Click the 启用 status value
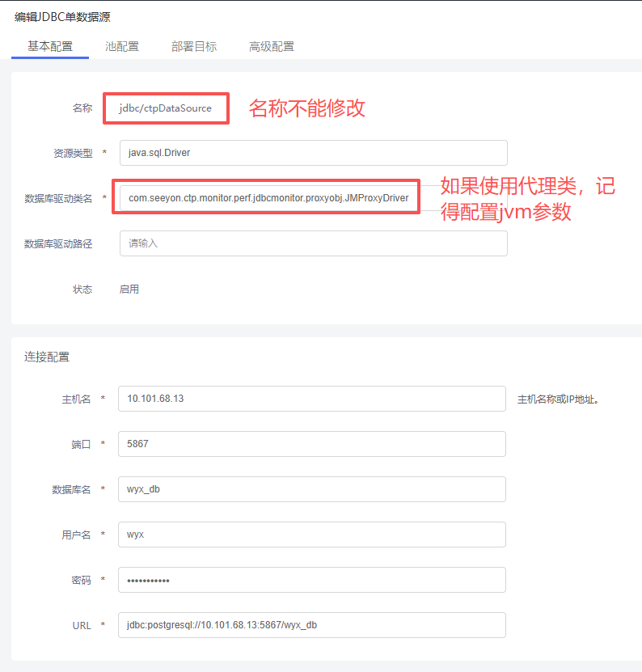The height and width of the screenshot is (672, 642). pyautogui.click(x=129, y=290)
